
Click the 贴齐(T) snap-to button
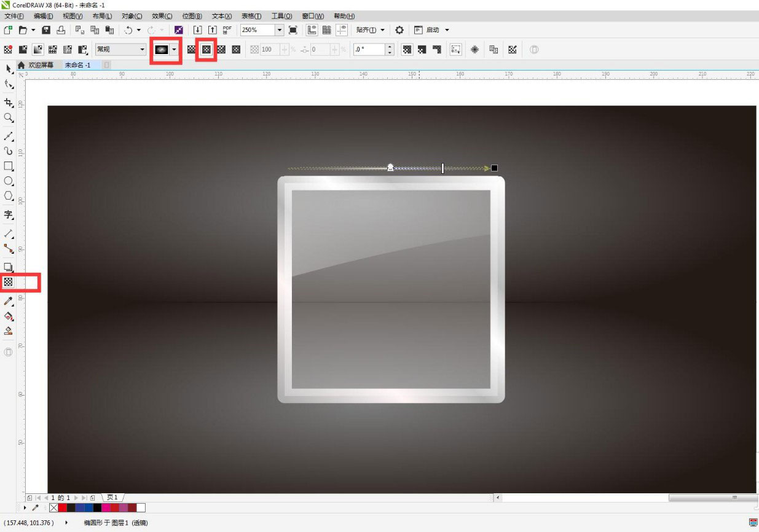pyautogui.click(x=368, y=29)
